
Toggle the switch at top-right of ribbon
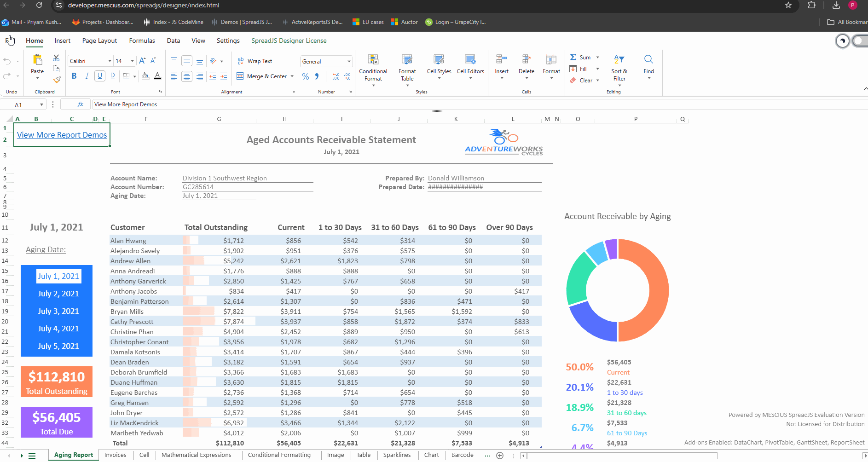click(x=860, y=41)
